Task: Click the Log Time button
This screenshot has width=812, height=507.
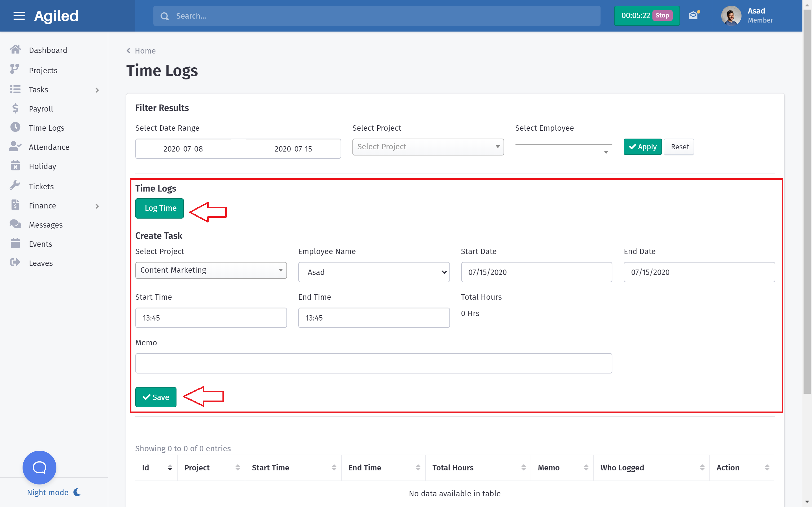Action: pyautogui.click(x=160, y=208)
